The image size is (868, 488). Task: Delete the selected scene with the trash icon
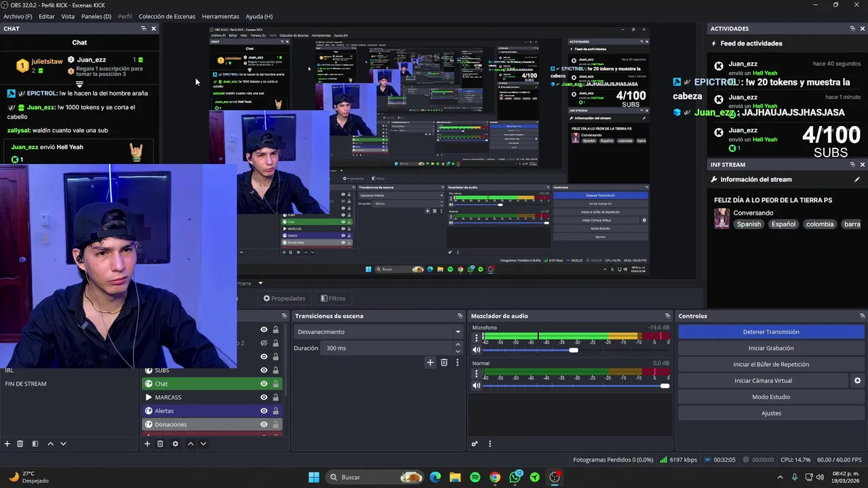coord(20,443)
